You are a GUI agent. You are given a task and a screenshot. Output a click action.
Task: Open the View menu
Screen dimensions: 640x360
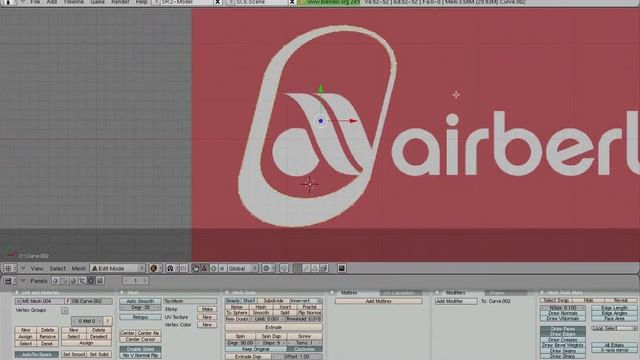pos(37,268)
